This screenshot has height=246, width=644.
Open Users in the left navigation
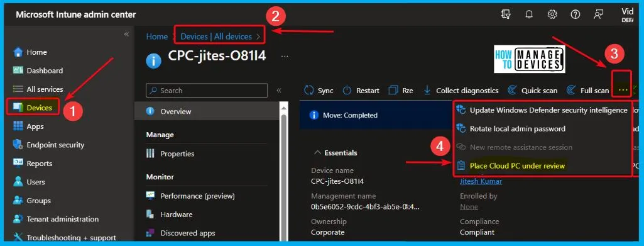(29, 182)
